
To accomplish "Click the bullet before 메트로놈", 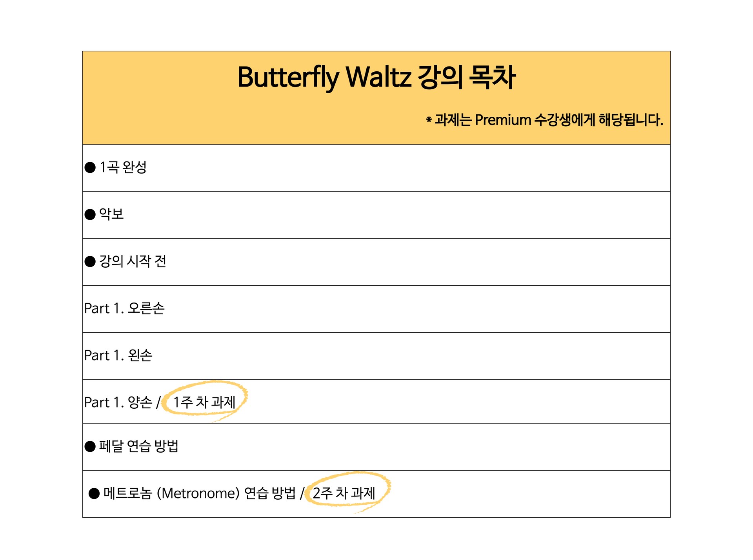I will tap(94, 493).
